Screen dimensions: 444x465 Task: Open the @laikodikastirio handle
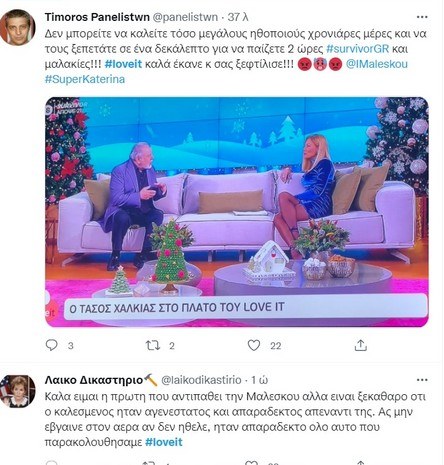(201, 380)
